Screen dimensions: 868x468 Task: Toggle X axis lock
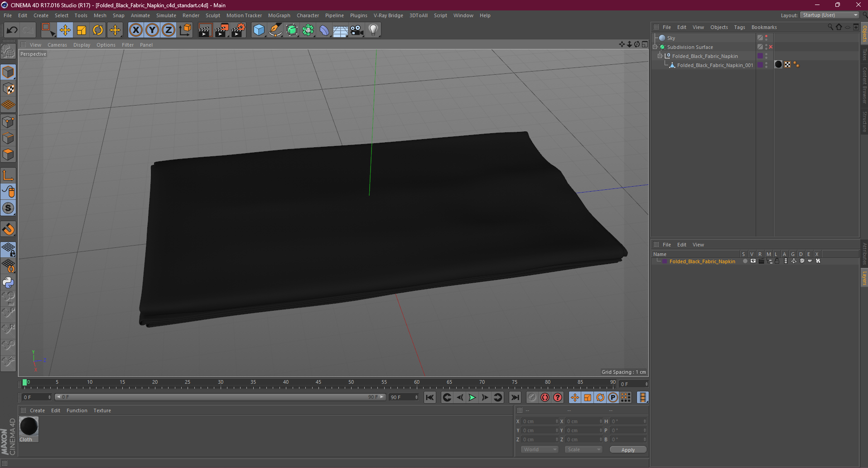tap(135, 30)
